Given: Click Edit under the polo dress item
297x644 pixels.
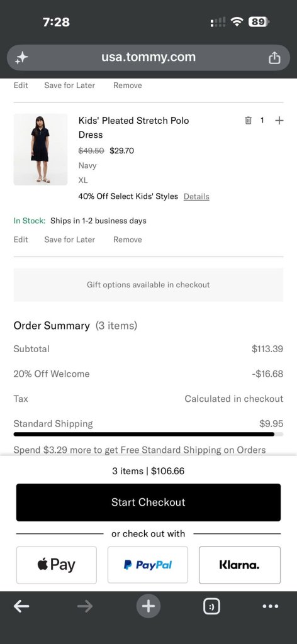Looking at the screenshot, I should (21, 240).
